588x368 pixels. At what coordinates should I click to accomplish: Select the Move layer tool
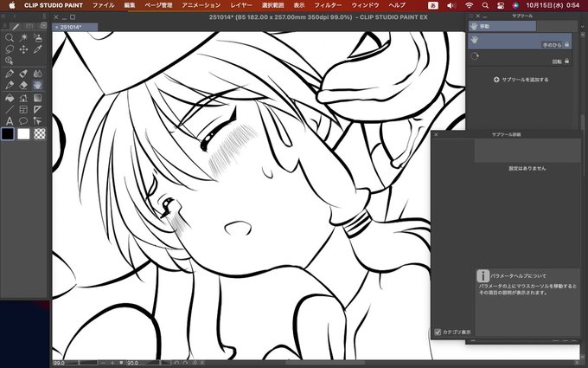(23, 49)
